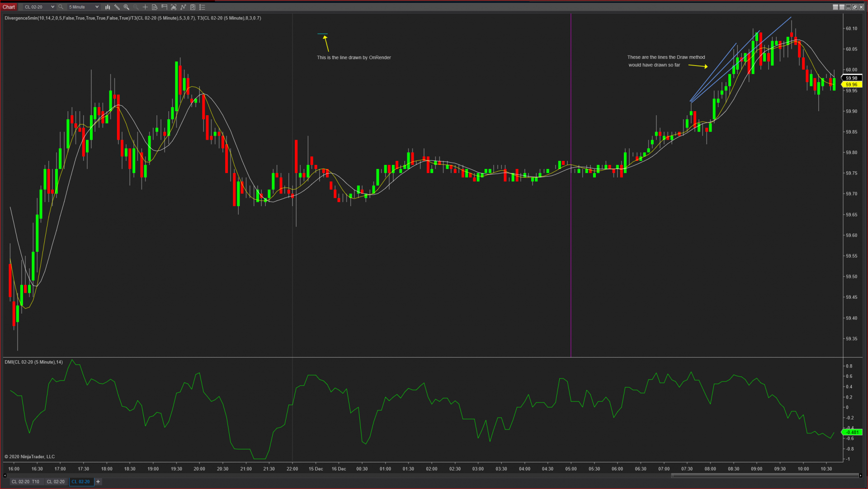Add a new chart tab
Screen dimensions: 868x489
pyautogui.click(x=98, y=482)
